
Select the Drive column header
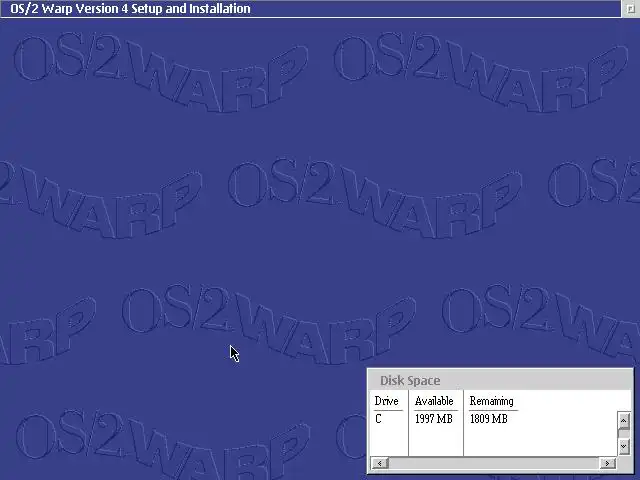387,401
